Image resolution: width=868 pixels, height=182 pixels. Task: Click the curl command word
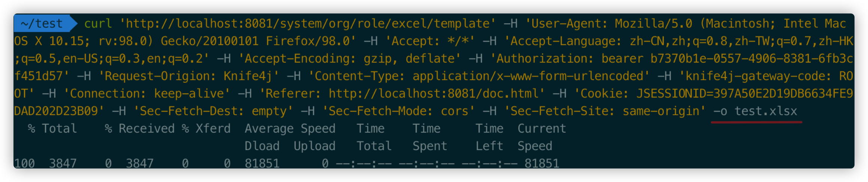click(x=98, y=24)
